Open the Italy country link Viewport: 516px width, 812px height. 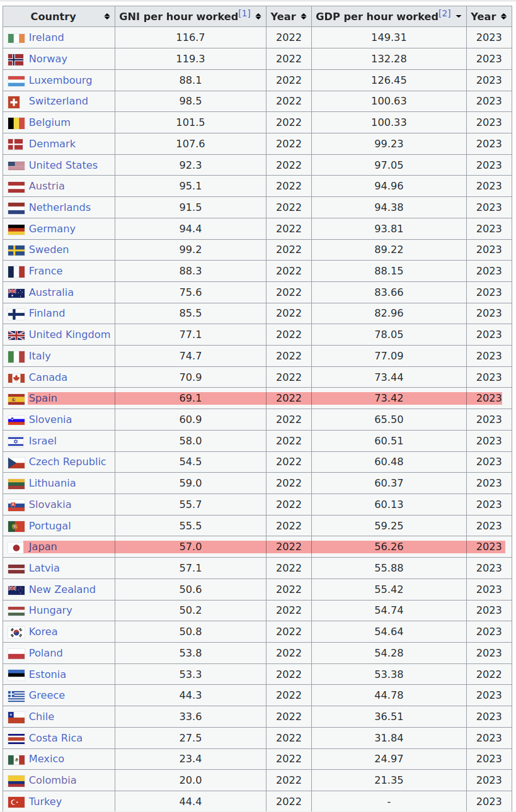(x=40, y=356)
